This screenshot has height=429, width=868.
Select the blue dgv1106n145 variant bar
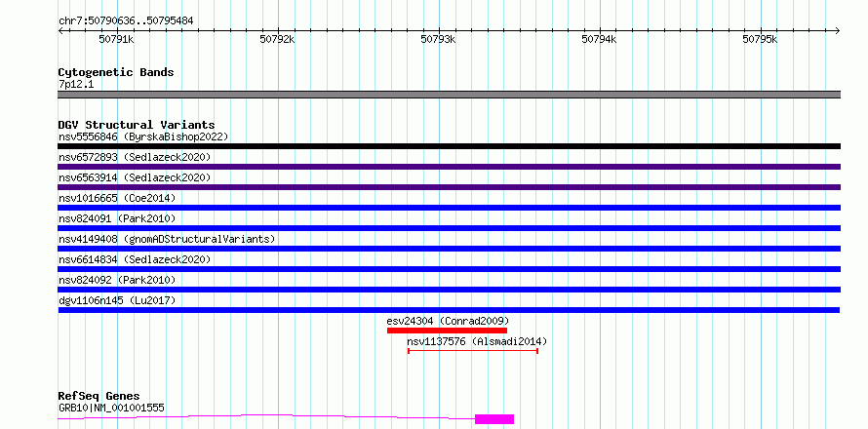pyautogui.click(x=449, y=310)
